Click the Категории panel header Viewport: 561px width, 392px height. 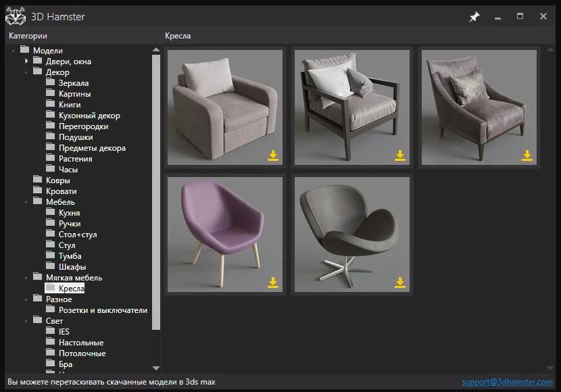coord(28,36)
